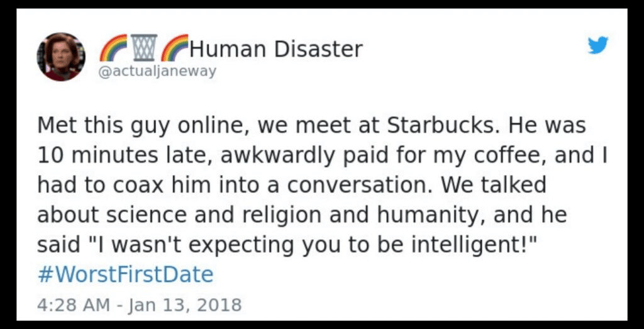The image size is (644, 329).
Task: Click the blue Twitter bird logo
Action: coord(597,45)
